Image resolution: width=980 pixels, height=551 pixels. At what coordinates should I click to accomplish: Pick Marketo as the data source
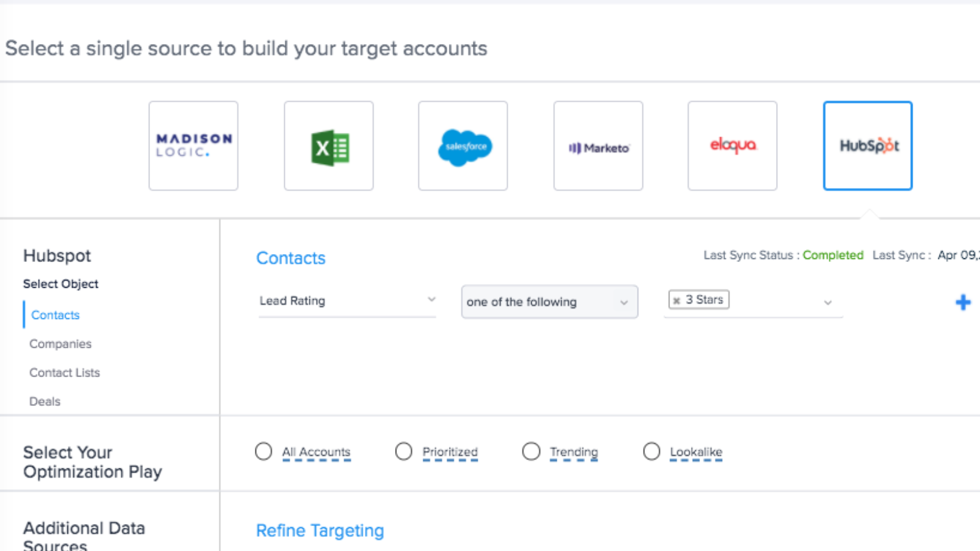[x=598, y=146]
